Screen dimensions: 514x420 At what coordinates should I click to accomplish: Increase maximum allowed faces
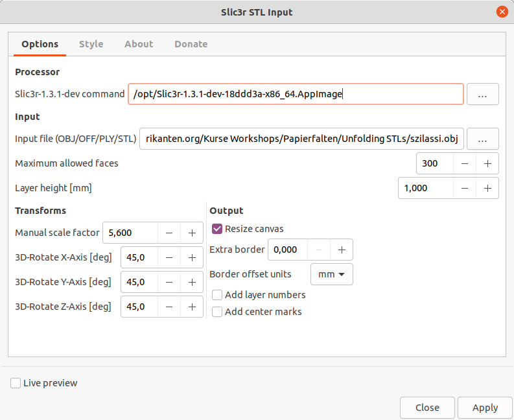[487, 163]
